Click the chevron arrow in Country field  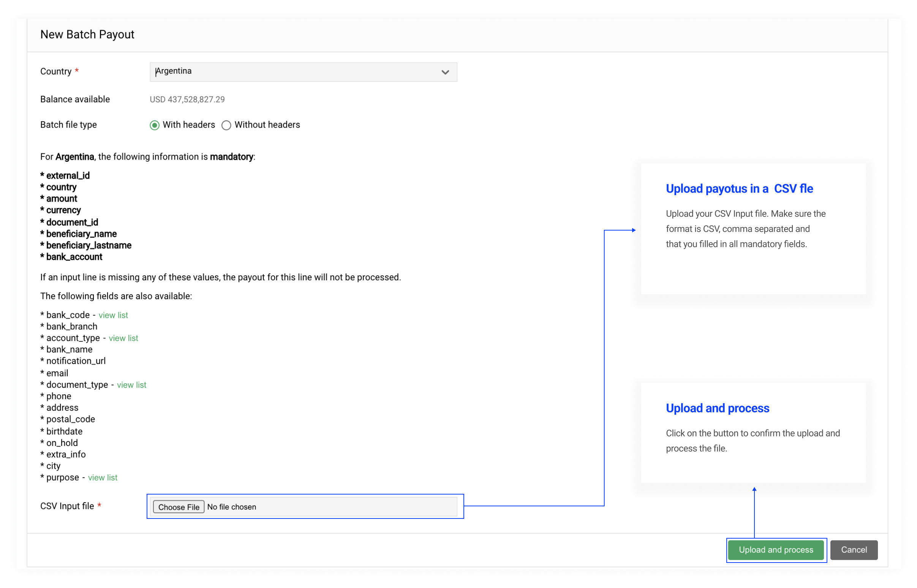(445, 72)
